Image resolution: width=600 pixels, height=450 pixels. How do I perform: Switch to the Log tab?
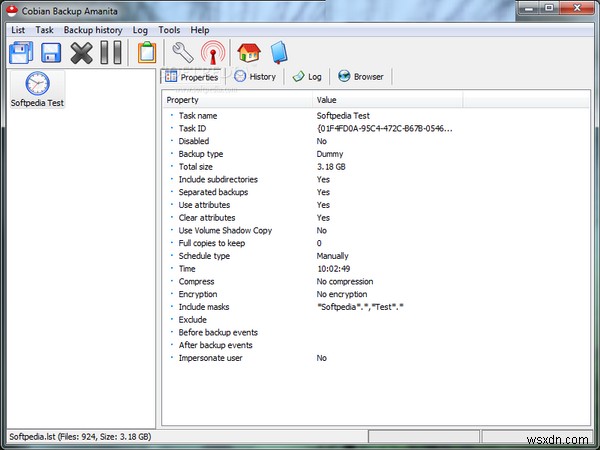307,77
